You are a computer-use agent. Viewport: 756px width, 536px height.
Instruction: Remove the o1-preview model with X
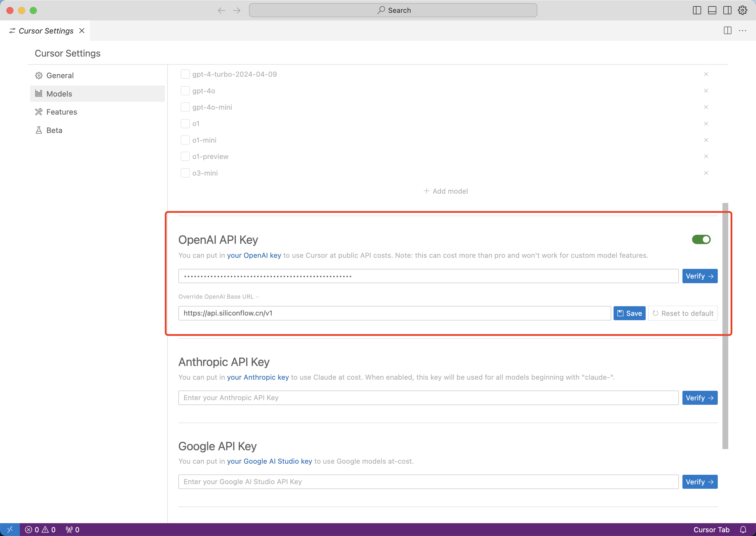pos(706,156)
